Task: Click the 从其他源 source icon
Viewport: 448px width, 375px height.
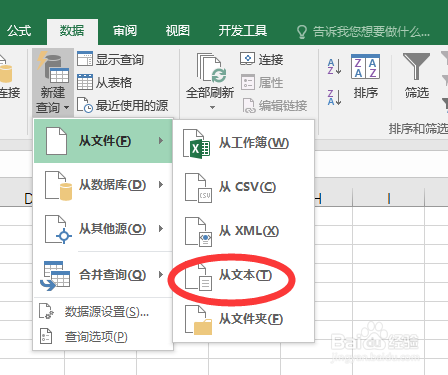Action: tap(58, 230)
